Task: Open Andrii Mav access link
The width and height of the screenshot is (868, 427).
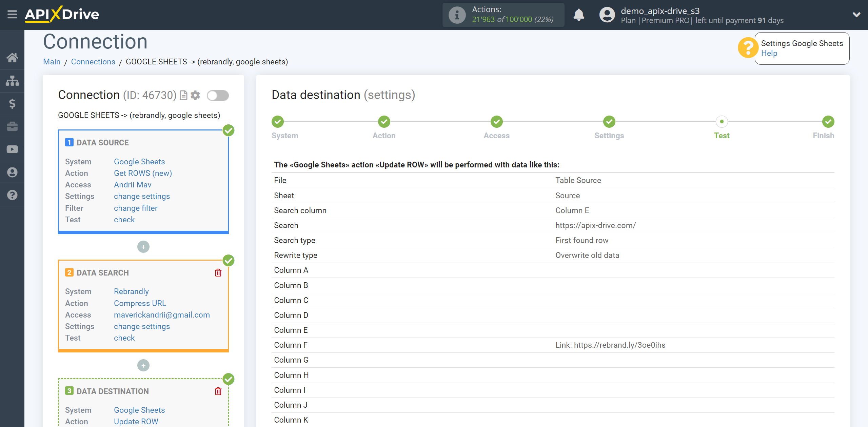Action: tap(133, 185)
